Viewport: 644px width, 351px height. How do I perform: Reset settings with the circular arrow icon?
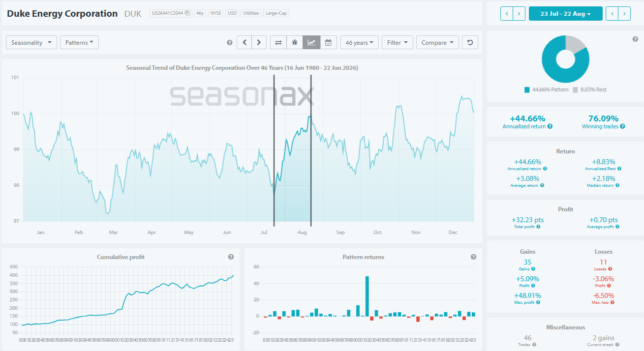click(470, 42)
